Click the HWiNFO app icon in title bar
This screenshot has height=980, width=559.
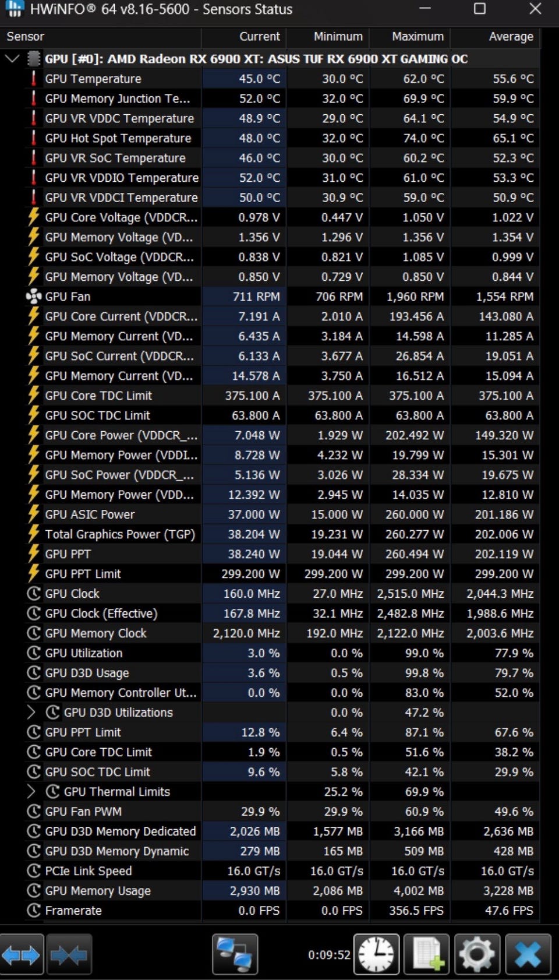pos(14,8)
